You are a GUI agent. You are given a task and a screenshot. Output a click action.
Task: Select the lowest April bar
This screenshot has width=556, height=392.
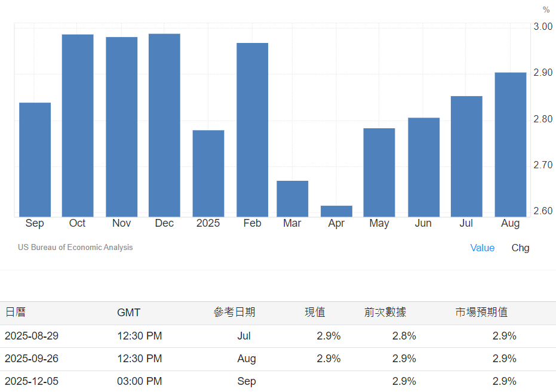(x=336, y=211)
